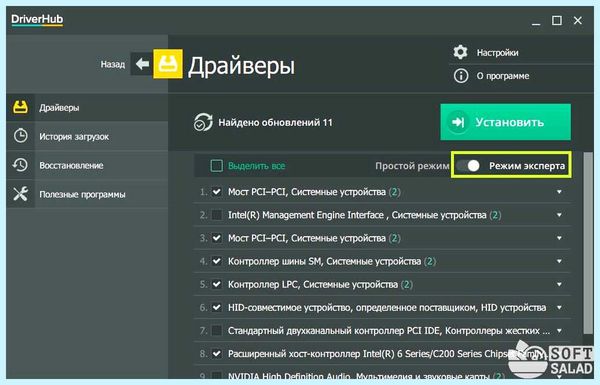Maximize the DriverHub window

(557, 20)
